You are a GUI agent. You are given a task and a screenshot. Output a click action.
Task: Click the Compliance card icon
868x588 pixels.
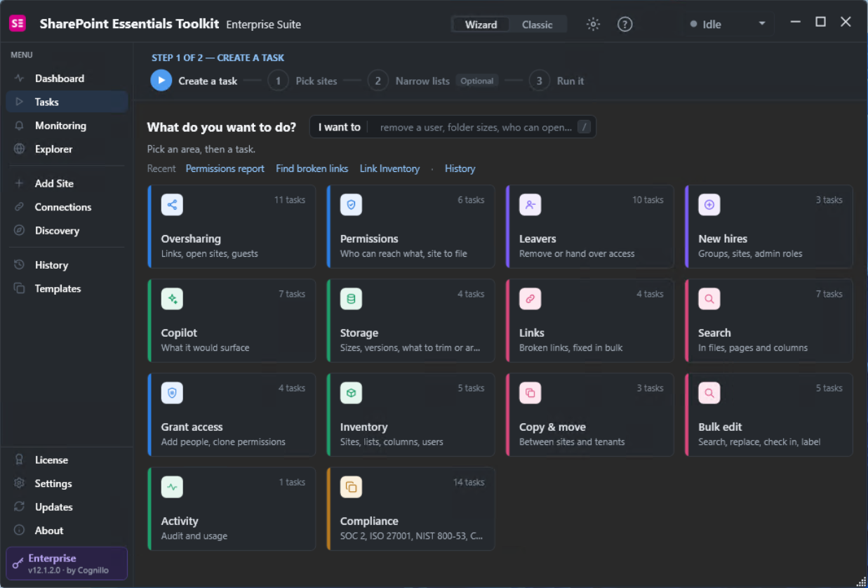pyautogui.click(x=351, y=487)
